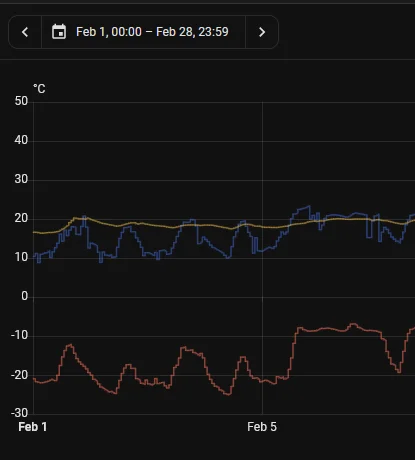Click the 30 y-axis value
Screen dimensions: 415x460
[x=21, y=179]
